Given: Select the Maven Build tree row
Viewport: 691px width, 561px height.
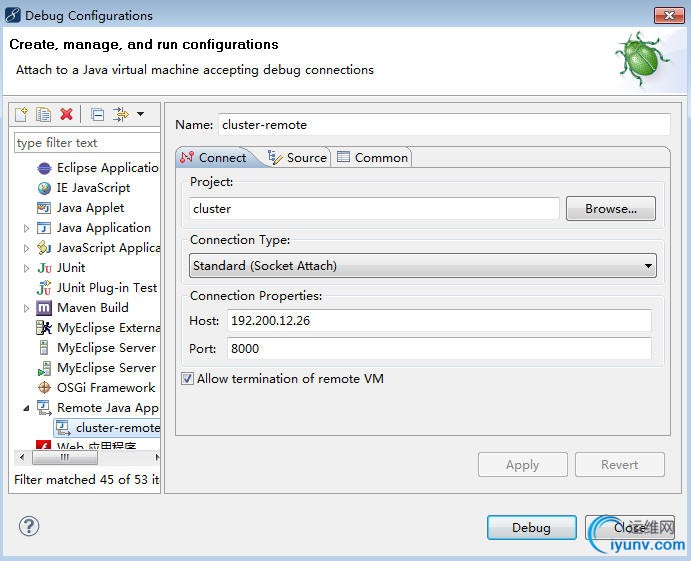Looking at the screenshot, I should click(83, 308).
